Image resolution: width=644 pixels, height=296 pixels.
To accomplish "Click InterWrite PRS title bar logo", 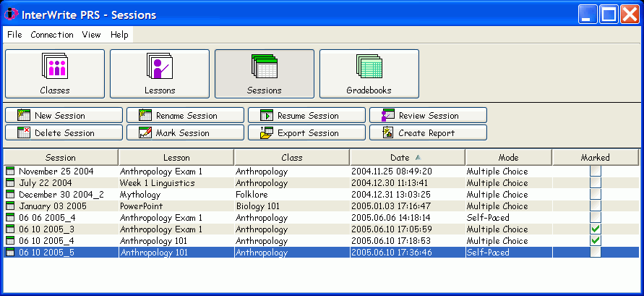I will point(11,14).
